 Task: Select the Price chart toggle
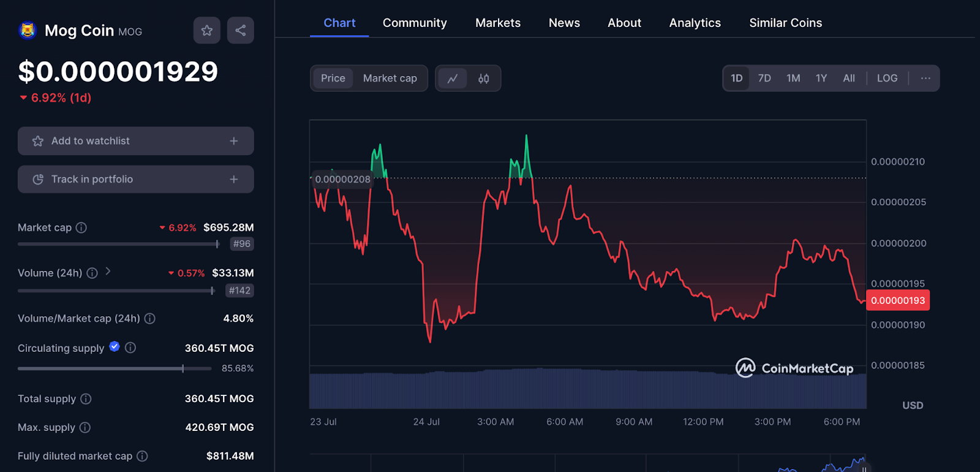(x=333, y=78)
